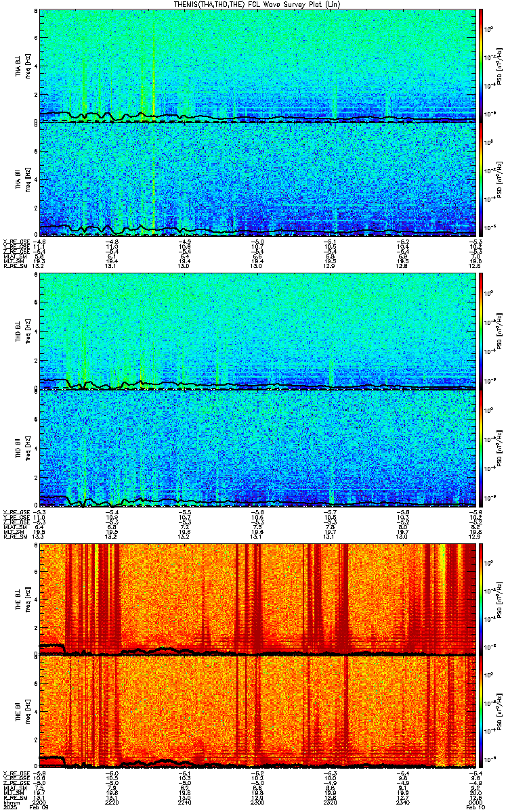Click the THD B∥ spectrogram panel
The image size is (508, 812).
click(257, 449)
